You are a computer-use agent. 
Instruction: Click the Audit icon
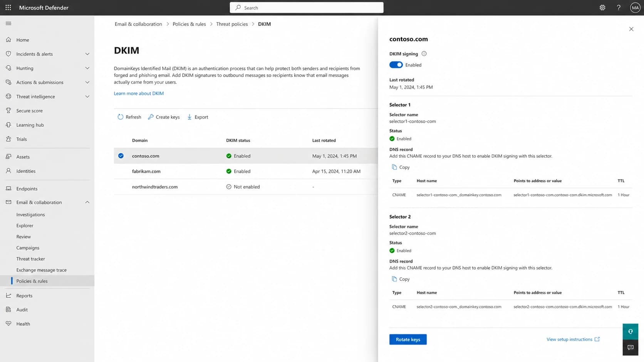tap(8, 309)
